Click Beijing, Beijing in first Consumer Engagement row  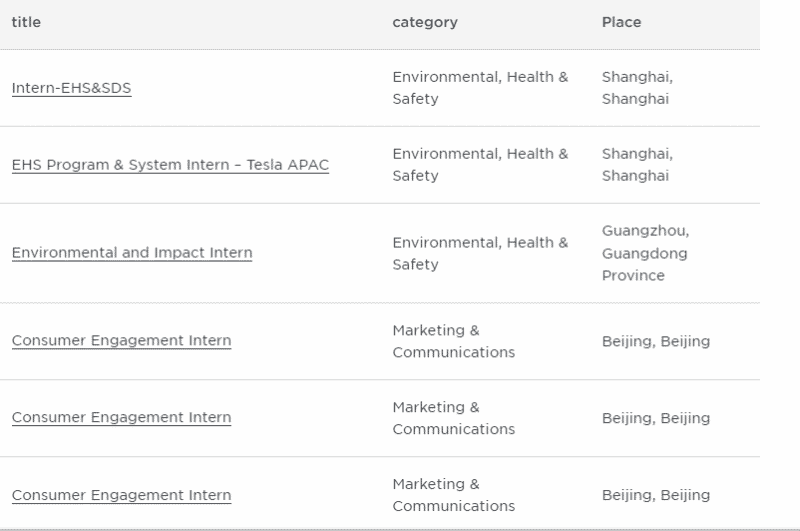click(x=656, y=341)
